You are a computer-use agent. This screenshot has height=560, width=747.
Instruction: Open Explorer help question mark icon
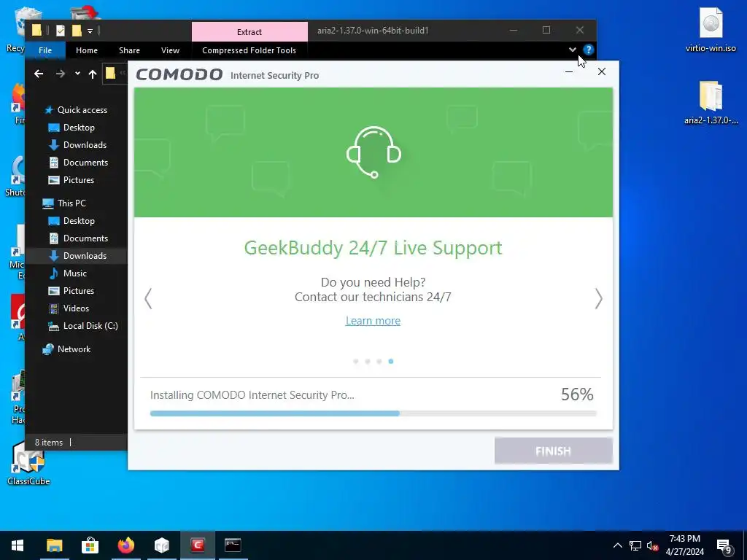[x=589, y=50]
